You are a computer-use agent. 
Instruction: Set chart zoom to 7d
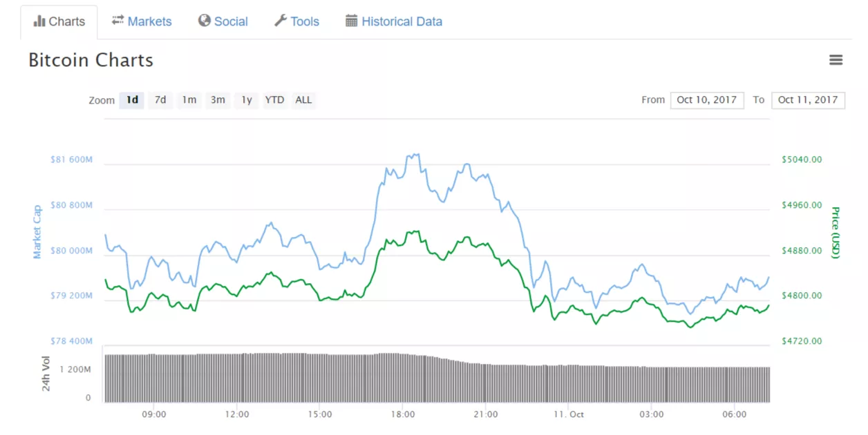(160, 100)
